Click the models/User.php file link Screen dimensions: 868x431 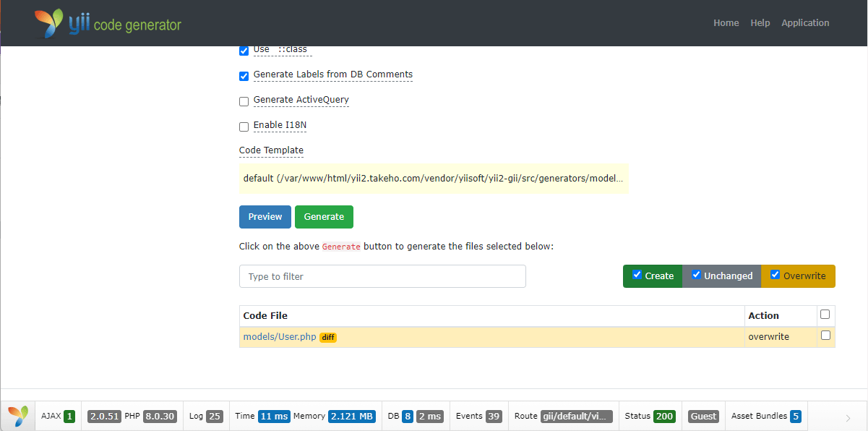pos(280,337)
